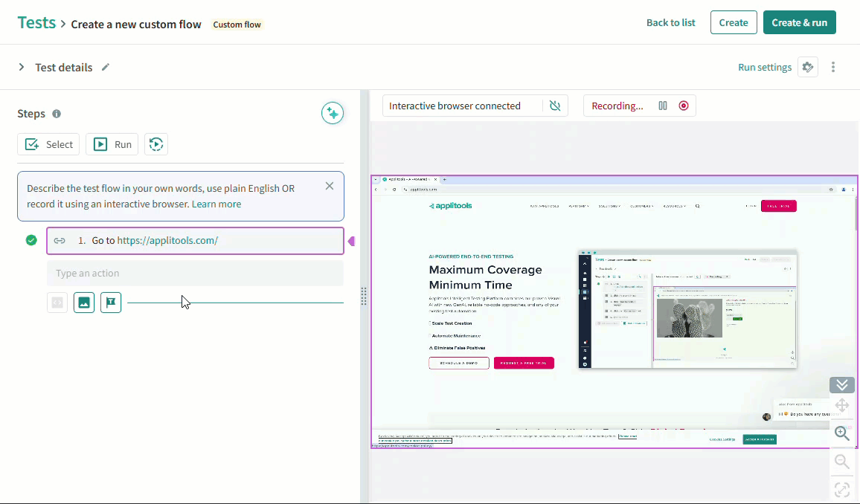Click the Type an action field
Image resolution: width=860 pixels, height=504 pixels.
point(195,273)
